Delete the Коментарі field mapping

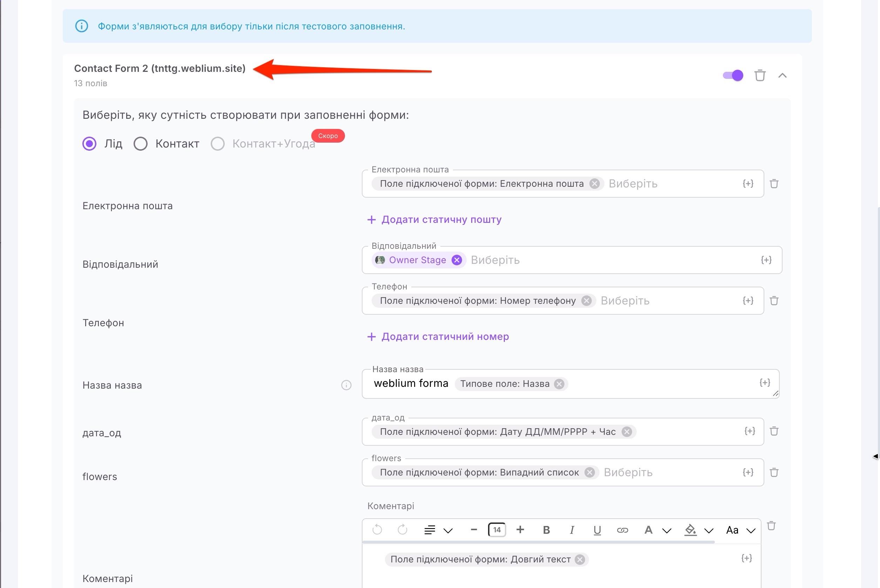[771, 526]
